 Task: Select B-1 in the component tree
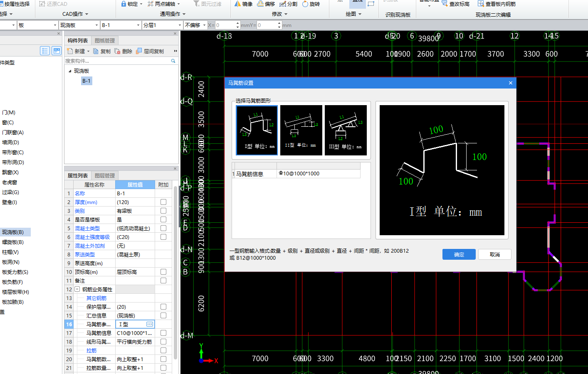86,81
